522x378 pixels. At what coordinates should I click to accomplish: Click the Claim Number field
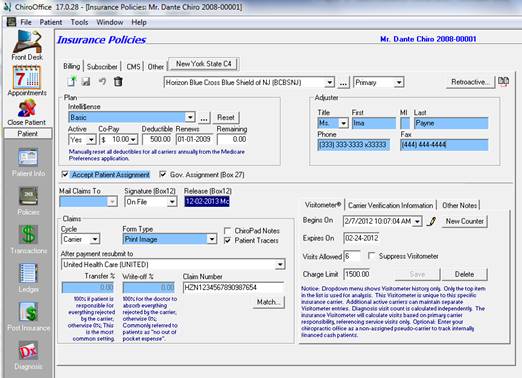pyautogui.click(x=233, y=287)
